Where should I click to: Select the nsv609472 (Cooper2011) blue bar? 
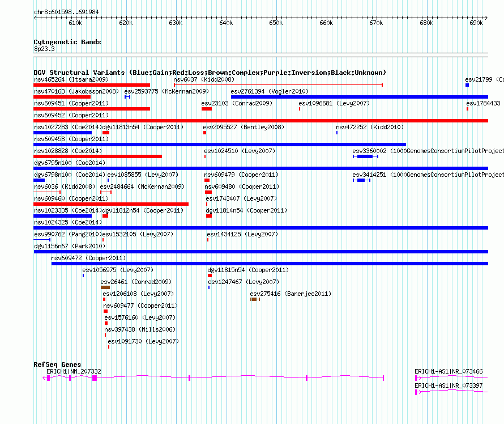pos(270,264)
